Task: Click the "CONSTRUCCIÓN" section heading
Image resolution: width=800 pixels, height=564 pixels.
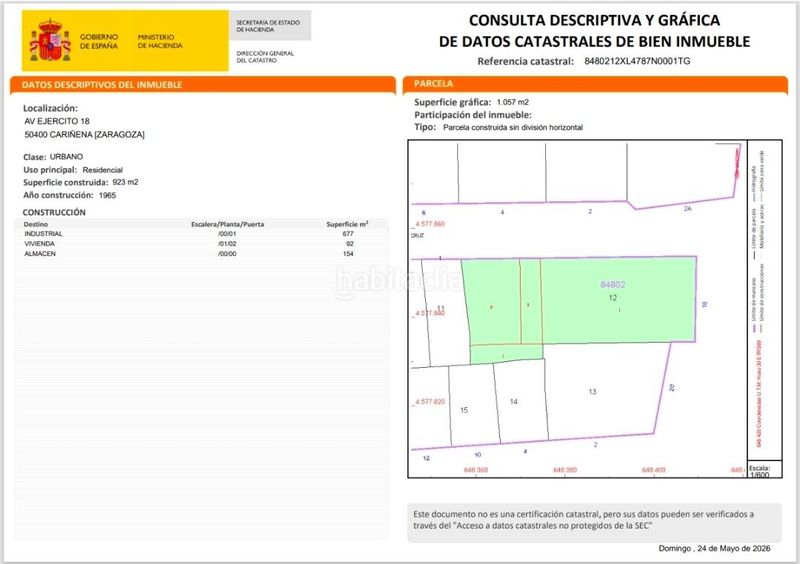Action: 54,212
